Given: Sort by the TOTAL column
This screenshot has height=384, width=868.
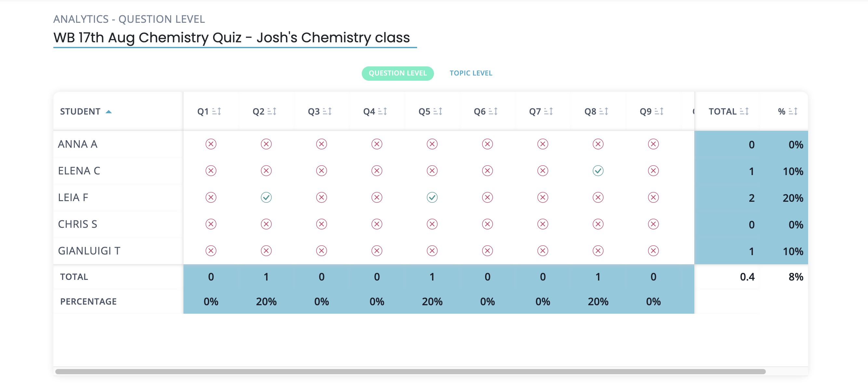Looking at the screenshot, I should 744,111.
